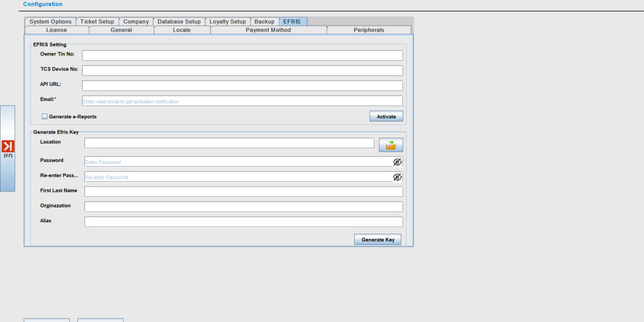
Task: Click into the TCS Device No field
Action: (242, 70)
